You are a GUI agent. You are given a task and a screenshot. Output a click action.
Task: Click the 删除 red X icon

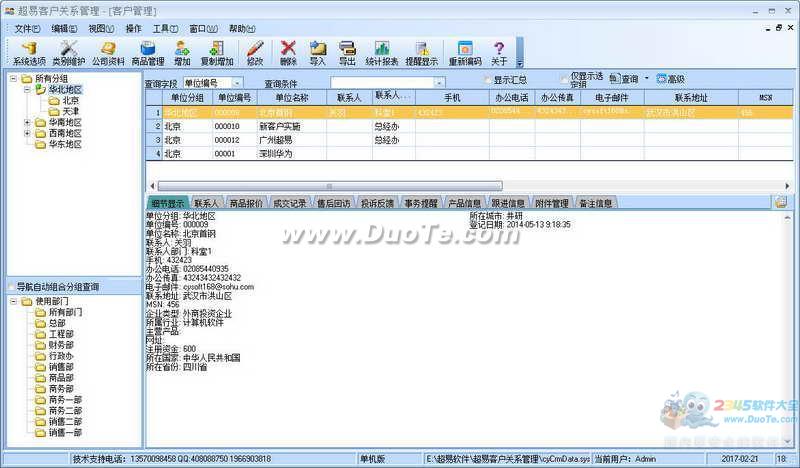point(288,52)
